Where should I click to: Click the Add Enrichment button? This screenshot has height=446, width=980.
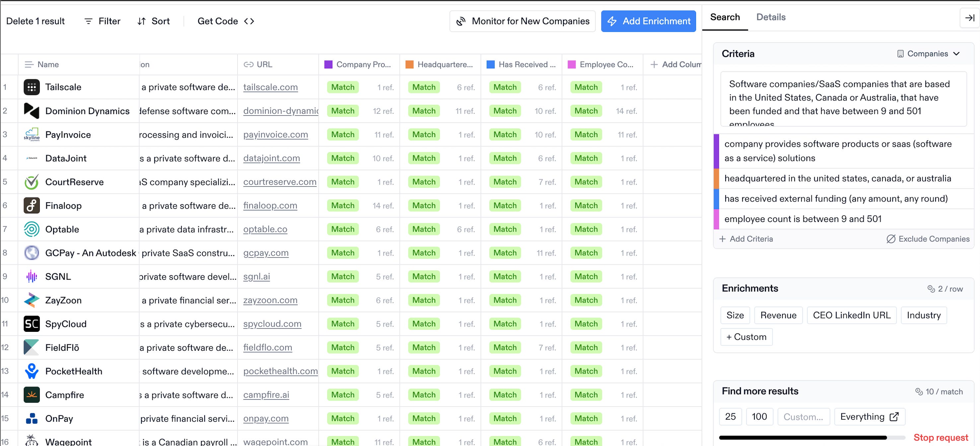648,21
